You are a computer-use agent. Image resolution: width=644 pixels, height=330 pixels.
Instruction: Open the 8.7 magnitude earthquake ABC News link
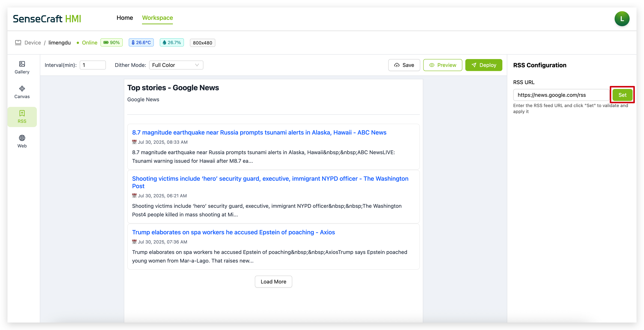coord(259,132)
